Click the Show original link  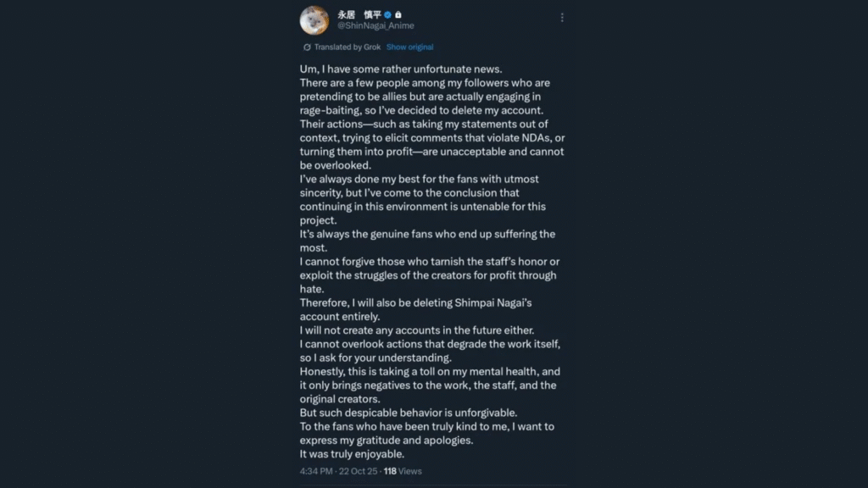pyautogui.click(x=409, y=47)
